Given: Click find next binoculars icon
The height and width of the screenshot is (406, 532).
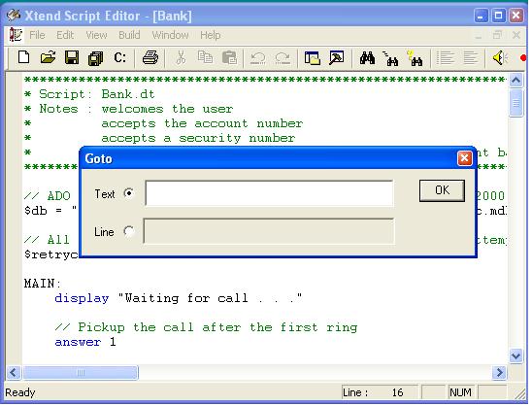Looking at the screenshot, I should coord(390,58).
